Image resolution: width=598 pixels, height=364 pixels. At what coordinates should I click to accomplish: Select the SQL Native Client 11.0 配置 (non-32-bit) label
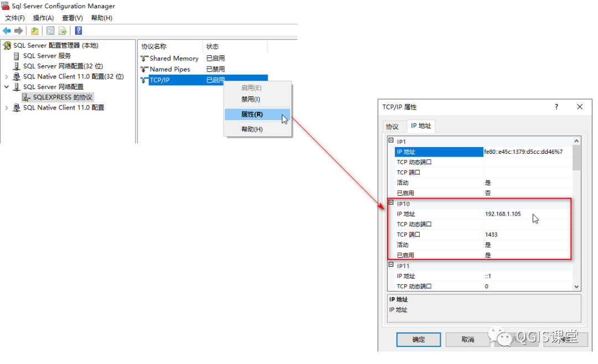(x=63, y=108)
